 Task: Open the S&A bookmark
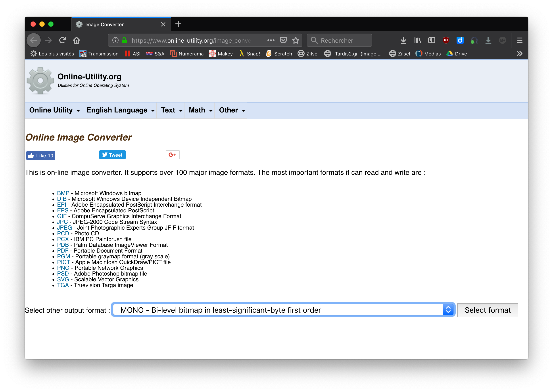click(x=155, y=54)
